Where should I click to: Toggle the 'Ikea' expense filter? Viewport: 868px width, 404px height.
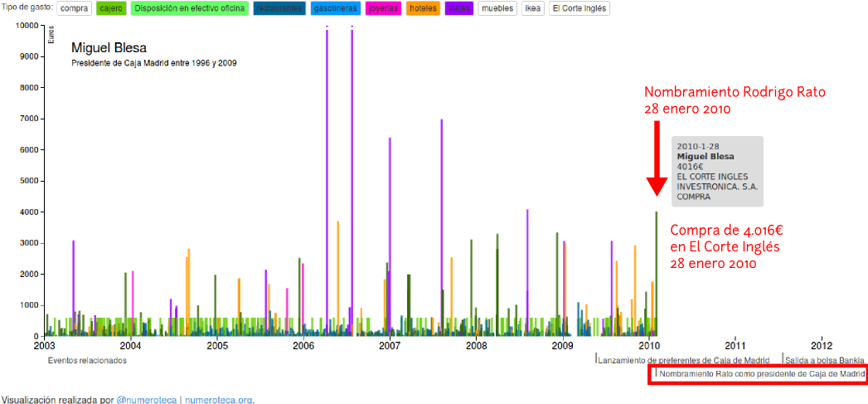533,8
